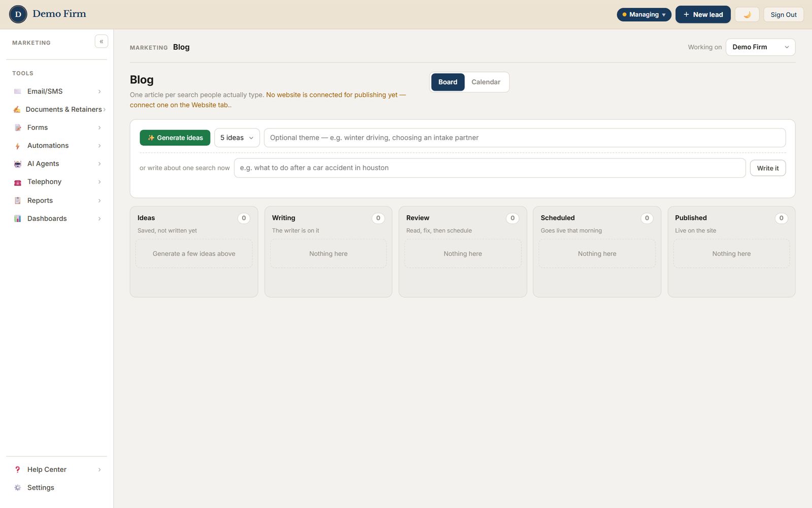Click the Write it button
The image size is (812, 508).
point(768,168)
